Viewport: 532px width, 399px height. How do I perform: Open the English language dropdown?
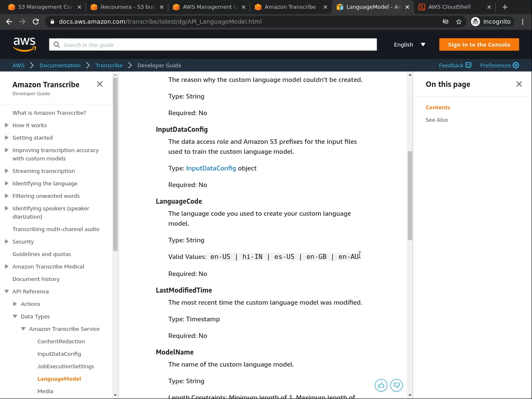click(x=409, y=44)
